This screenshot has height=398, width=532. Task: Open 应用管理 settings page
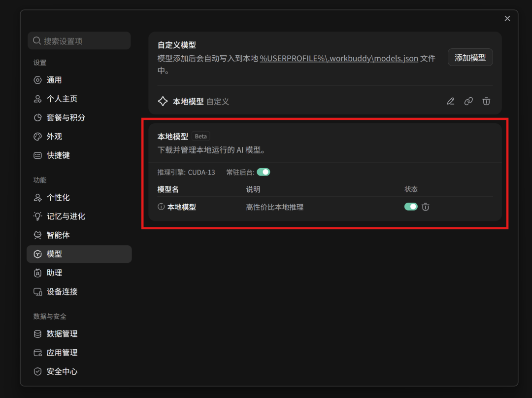(x=79, y=353)
